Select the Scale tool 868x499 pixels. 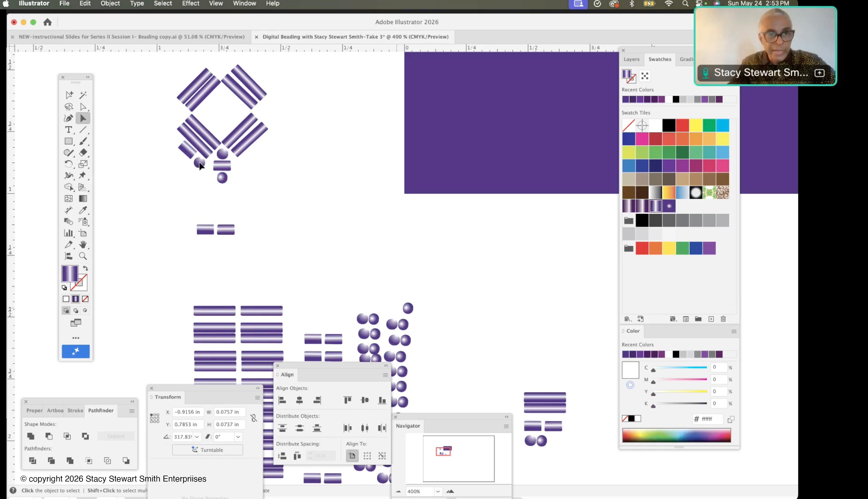click(83, 164)
